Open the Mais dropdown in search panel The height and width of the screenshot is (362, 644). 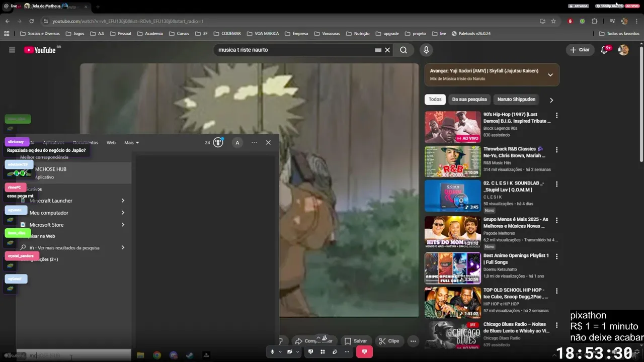[x=132, y=143]
